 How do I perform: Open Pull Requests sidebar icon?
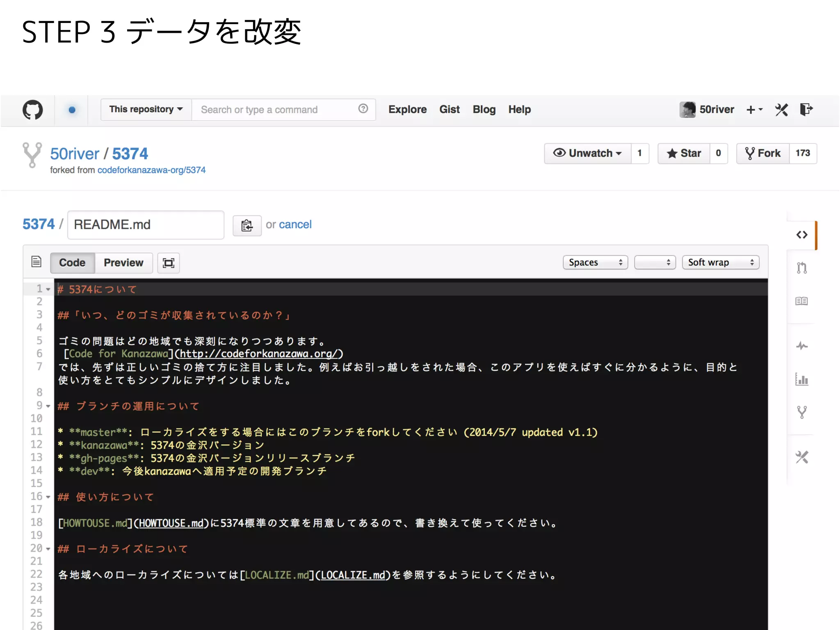click(x=802, y=268)
